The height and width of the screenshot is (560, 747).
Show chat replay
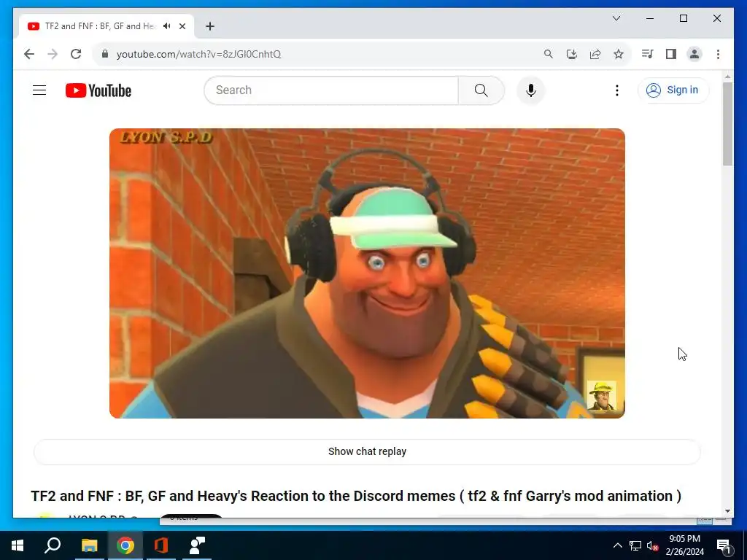point(367,451)
